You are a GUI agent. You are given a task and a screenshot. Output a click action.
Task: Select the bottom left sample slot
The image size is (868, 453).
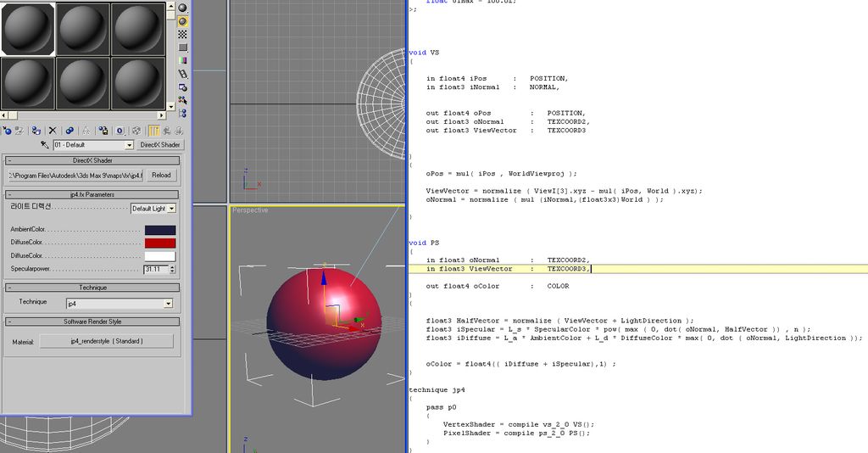tap(28, 83)
